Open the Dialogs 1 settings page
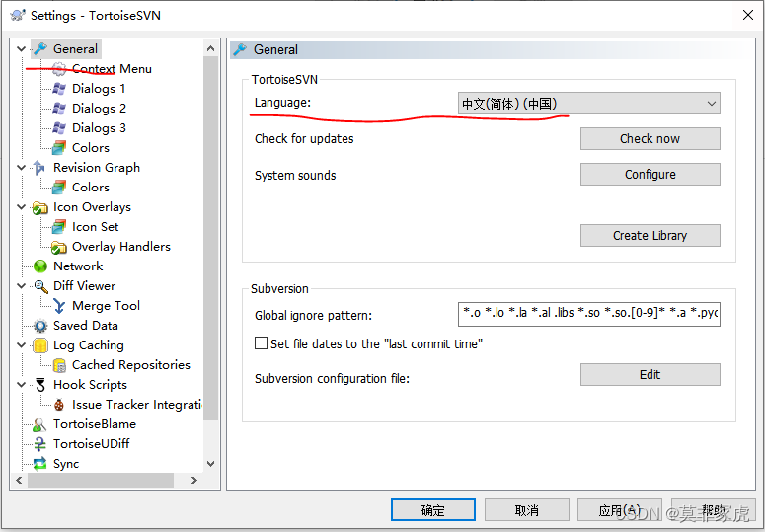 point(99,88)
